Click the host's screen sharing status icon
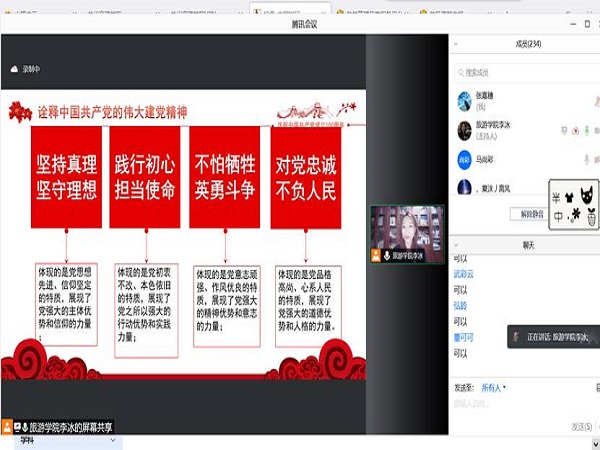 click(x=564, y=131)
